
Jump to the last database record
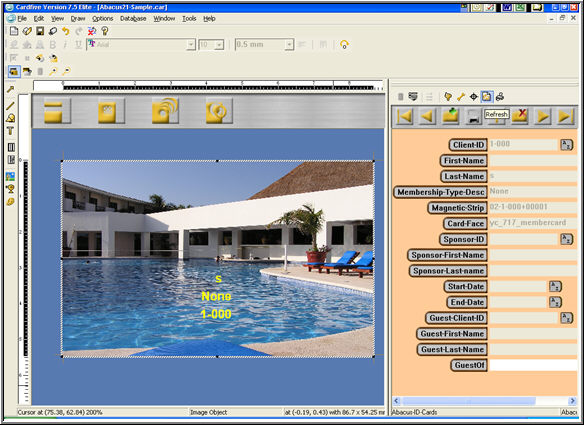coord(565,116)
